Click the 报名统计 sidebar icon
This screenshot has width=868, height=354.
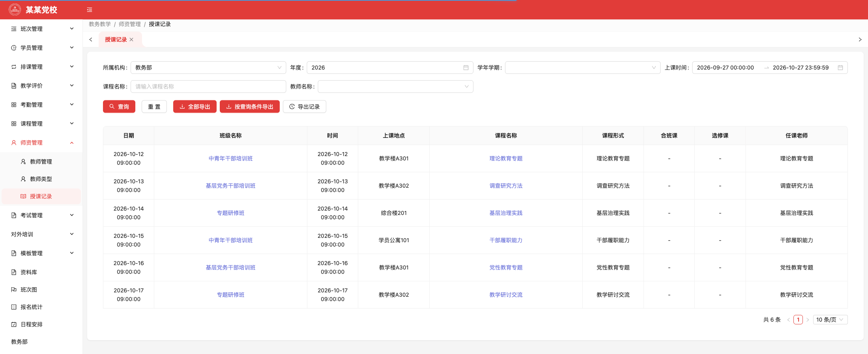14,307
